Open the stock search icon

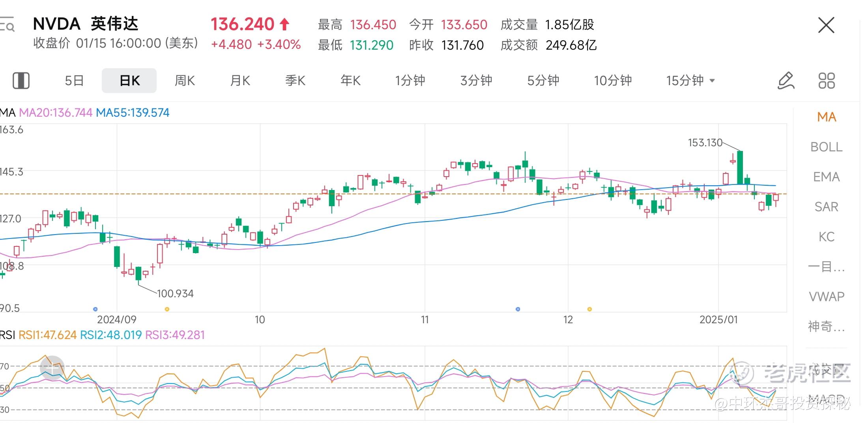click(x=7, y=24)
